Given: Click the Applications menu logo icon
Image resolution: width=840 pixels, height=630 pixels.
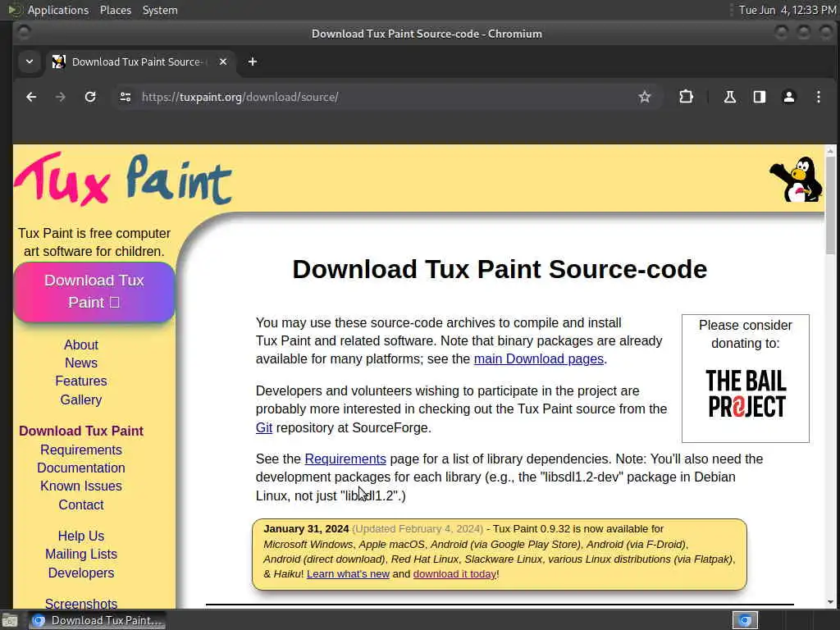Looking at the screenshot, I should coord(15,10).
